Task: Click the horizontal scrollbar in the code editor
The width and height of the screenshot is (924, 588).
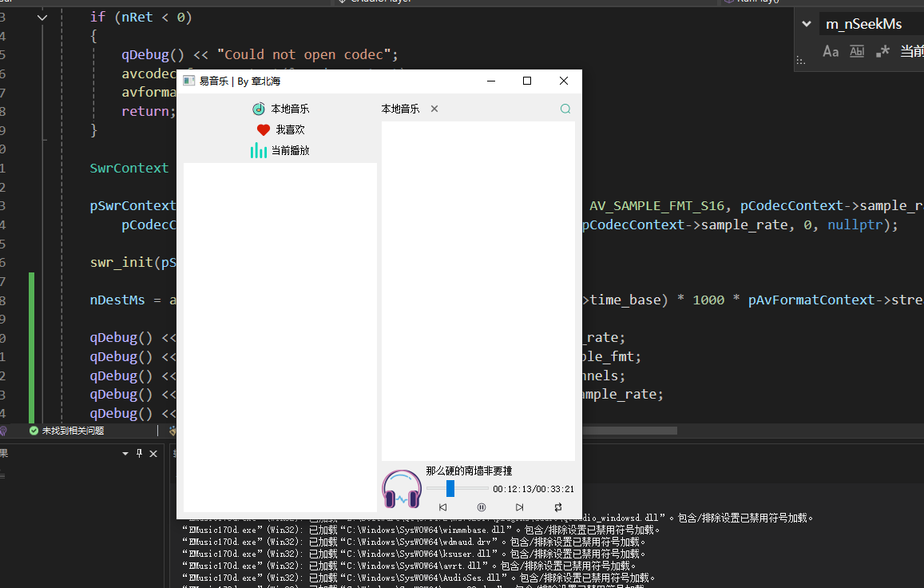Action: coord(630,431)
